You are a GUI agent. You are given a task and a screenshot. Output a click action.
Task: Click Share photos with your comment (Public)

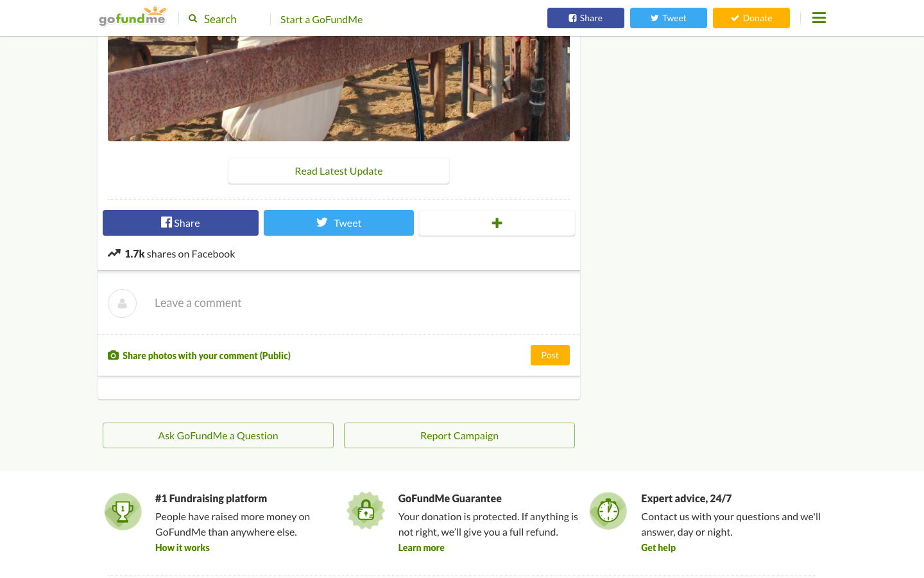[x=207, y=356]
